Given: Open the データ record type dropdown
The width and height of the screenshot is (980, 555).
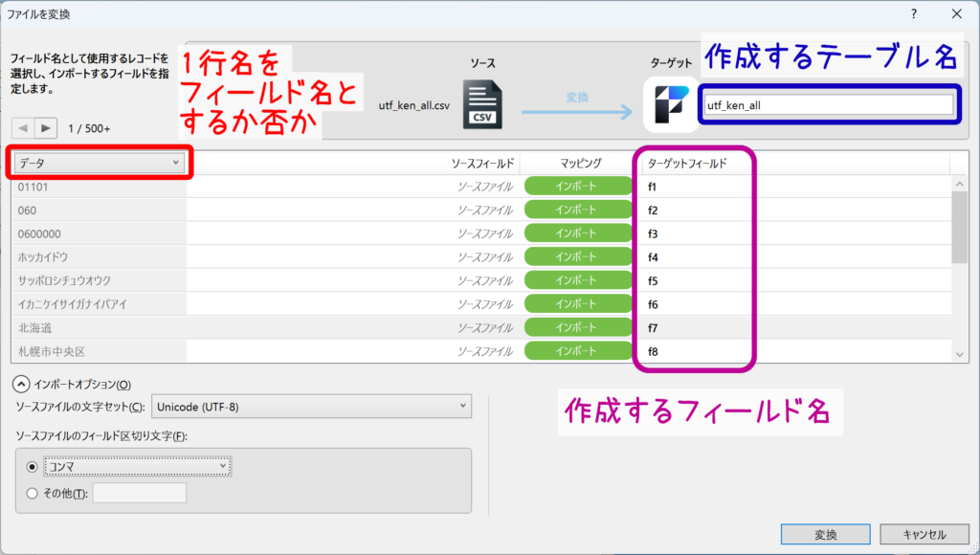Looking at the screenshot, I should pyautogui.click(x=100, y=163).
